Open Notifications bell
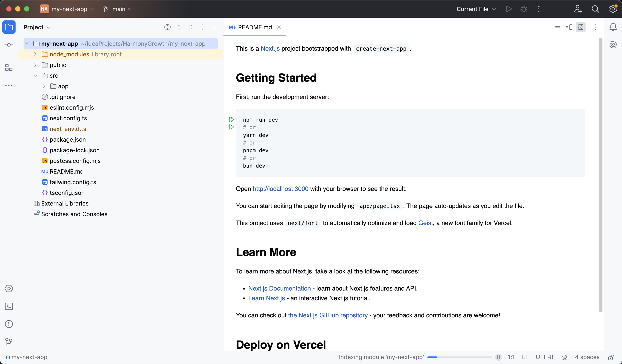Viewport: 622px width, 364px height. click(x=613, y=27)
